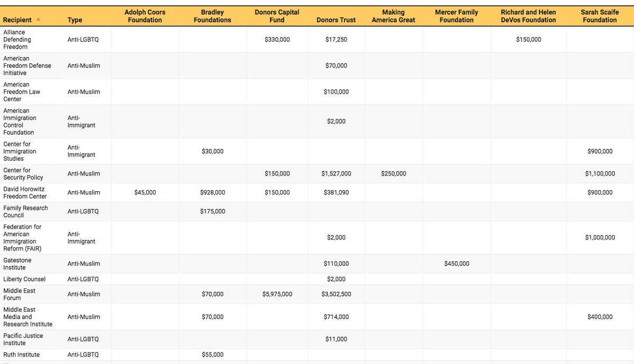Click the Making America Great header
Viewport: 634px width, 364px height.
click(394, 16)
